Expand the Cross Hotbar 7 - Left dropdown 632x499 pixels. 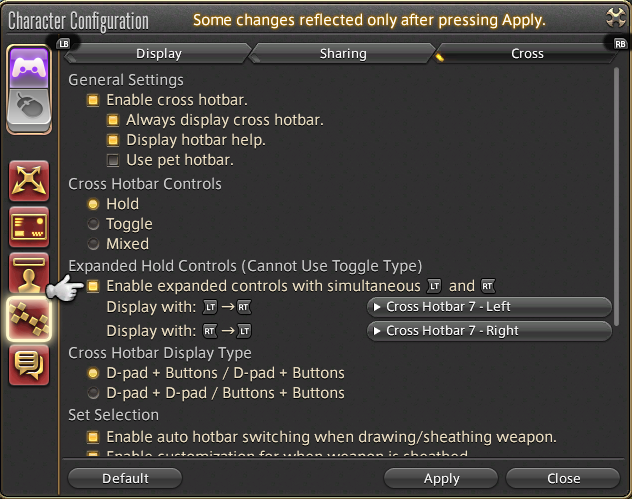pos(489,307)
